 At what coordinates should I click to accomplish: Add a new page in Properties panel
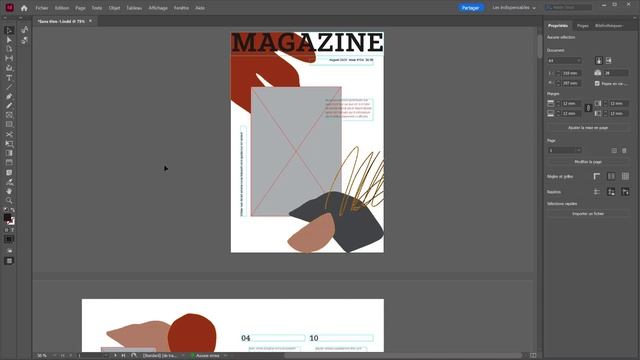coord(614,151)
